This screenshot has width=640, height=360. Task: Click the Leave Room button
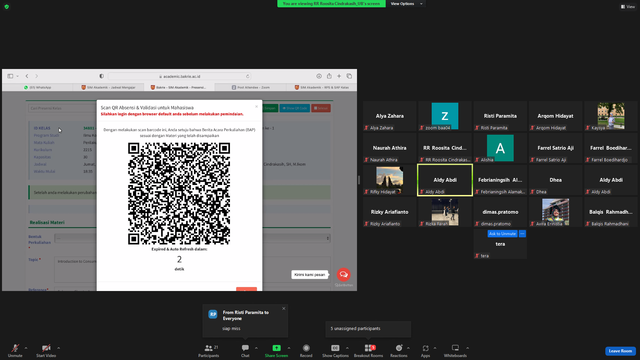[620, 351]
